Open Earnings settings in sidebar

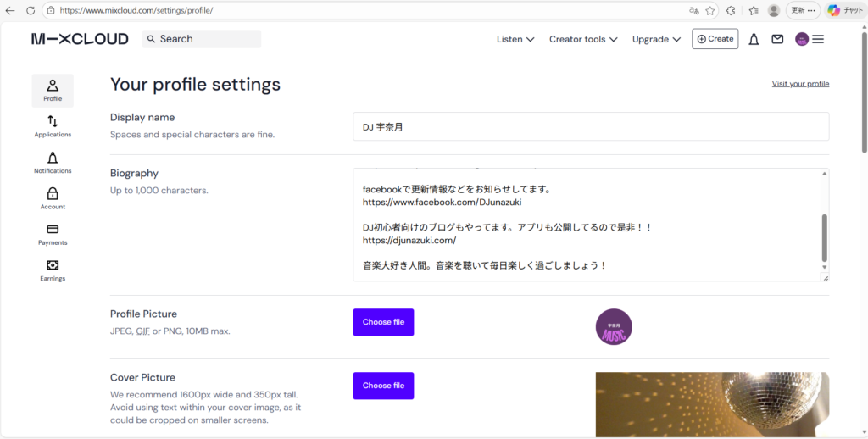[53, 270]
